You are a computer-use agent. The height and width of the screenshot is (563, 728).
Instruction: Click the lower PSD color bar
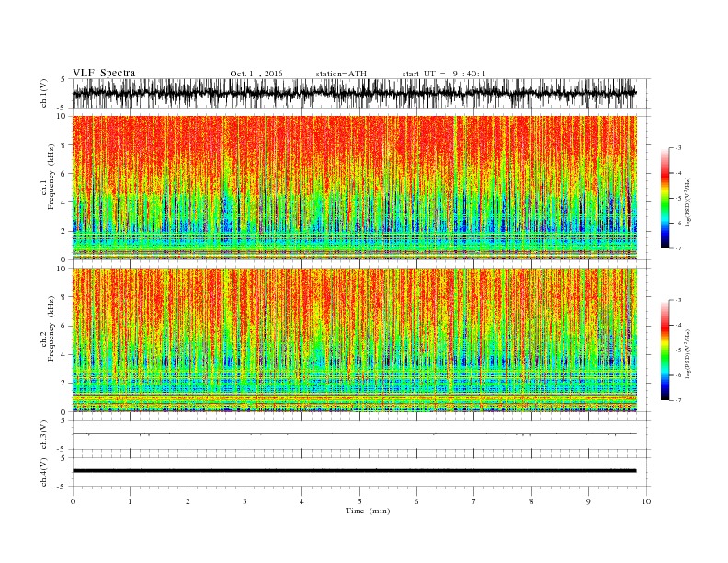[665, 350]
